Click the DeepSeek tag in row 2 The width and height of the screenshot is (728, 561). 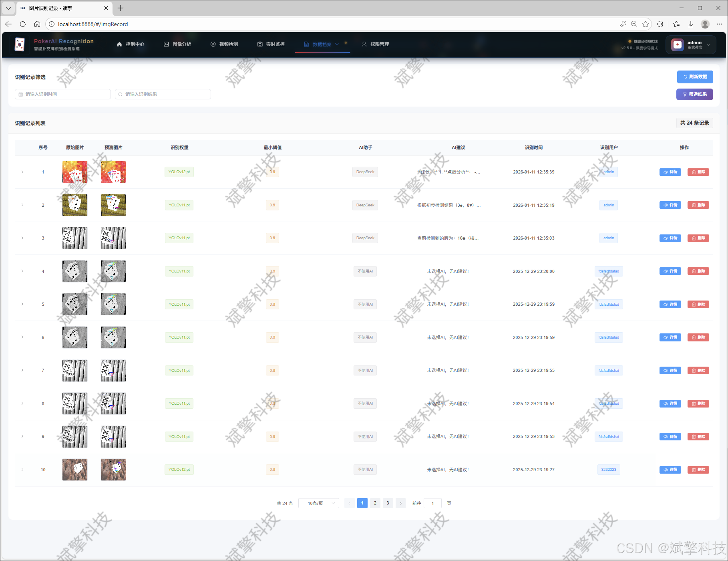(x=365, y=205)
